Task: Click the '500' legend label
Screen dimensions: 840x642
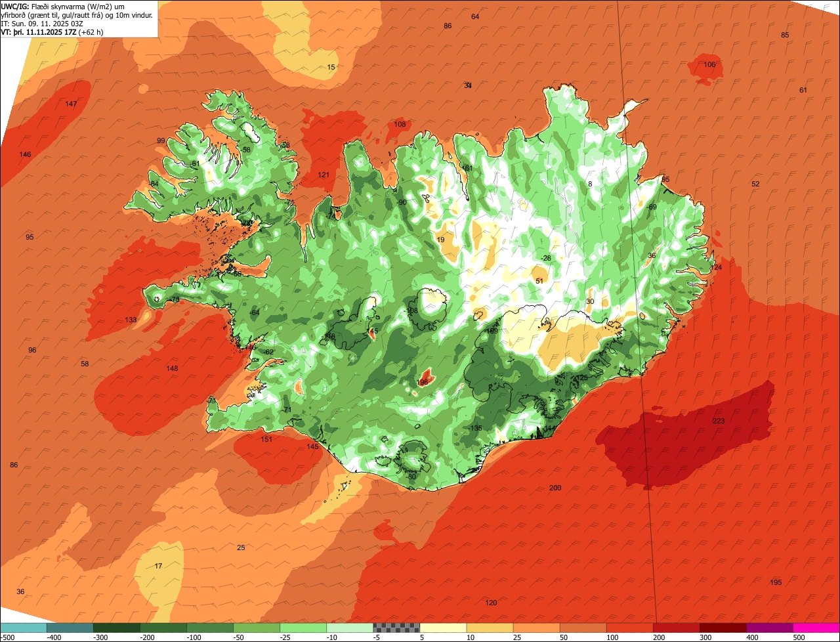Action: (799, 637)
